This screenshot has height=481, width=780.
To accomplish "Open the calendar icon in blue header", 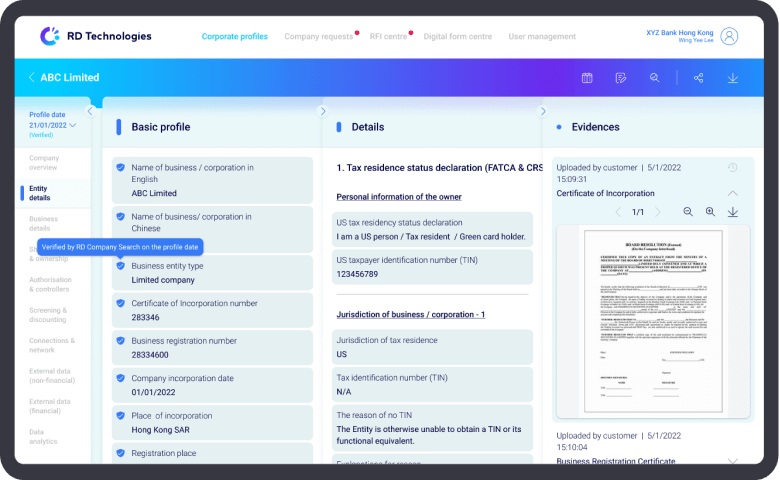I will coord(587,78).
